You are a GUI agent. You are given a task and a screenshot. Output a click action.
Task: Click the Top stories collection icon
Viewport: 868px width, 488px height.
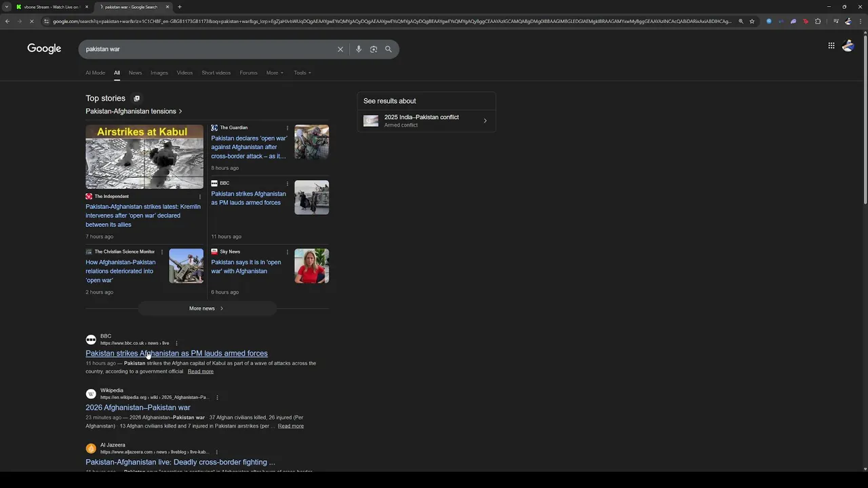coord(136,98)
